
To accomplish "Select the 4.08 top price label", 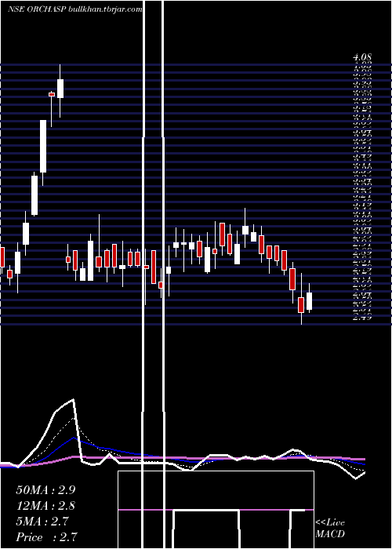I will [362, 57].
